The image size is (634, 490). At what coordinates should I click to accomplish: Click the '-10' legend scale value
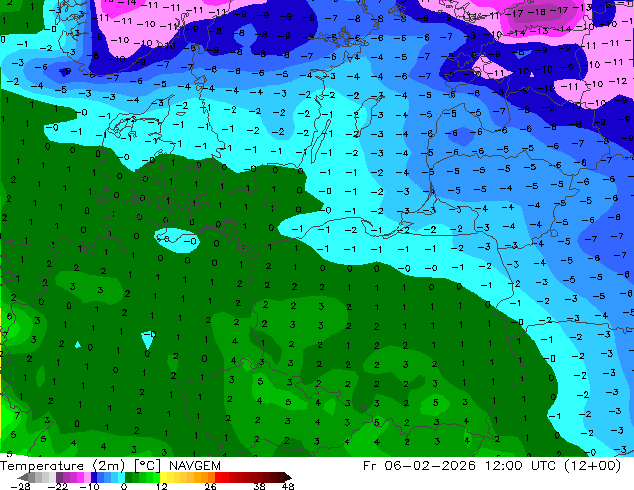pos(90,486)
